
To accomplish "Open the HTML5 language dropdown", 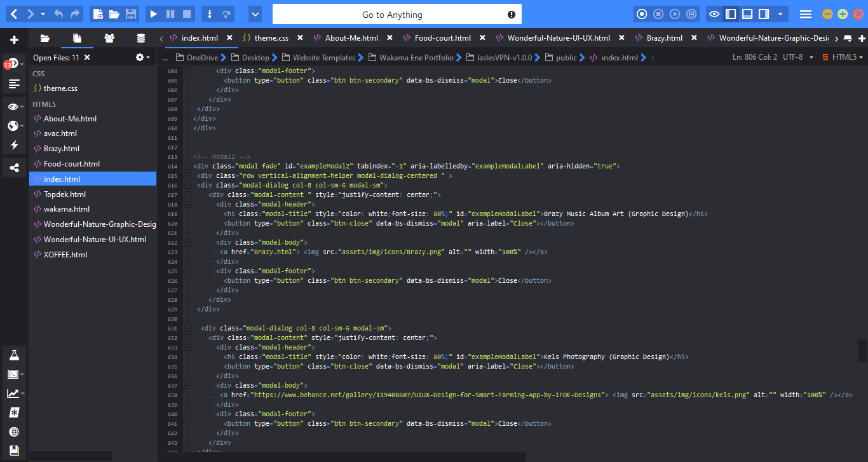I will 844,57.
